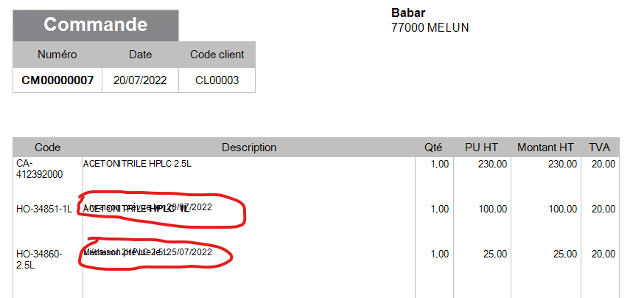Select product code HO-34851-1L
Viewport: 644px width, 298px height.
coord(44,209)
